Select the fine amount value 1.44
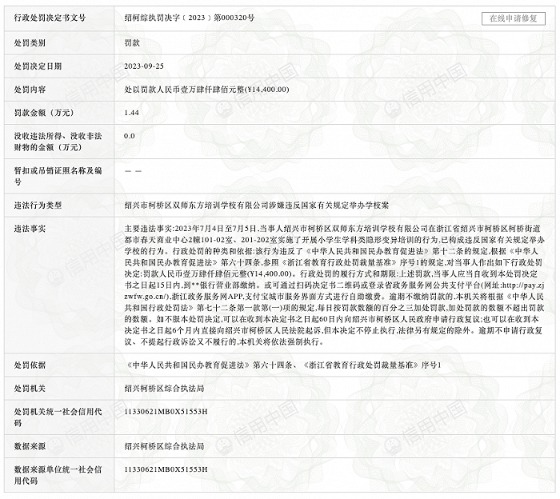Screen dimensions: 560x499 (x=131, y=113)
